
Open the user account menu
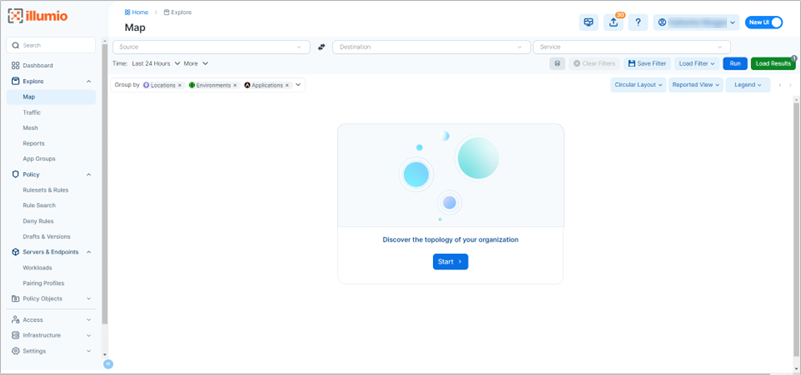(x=696, y=22)
